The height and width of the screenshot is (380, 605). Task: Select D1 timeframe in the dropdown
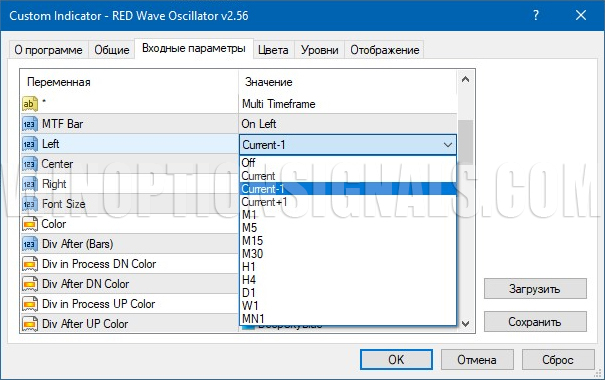tap(348, 293)
